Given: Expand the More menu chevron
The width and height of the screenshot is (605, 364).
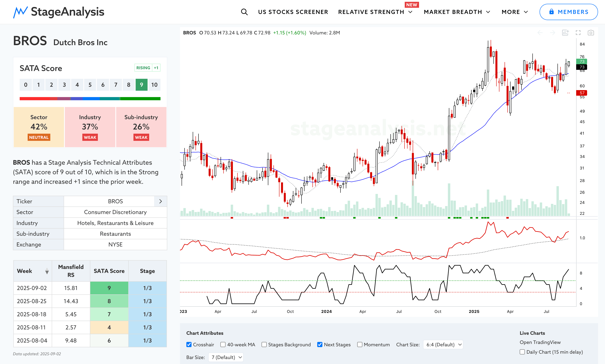Looking at the screenshot, I should click(526, 12).
